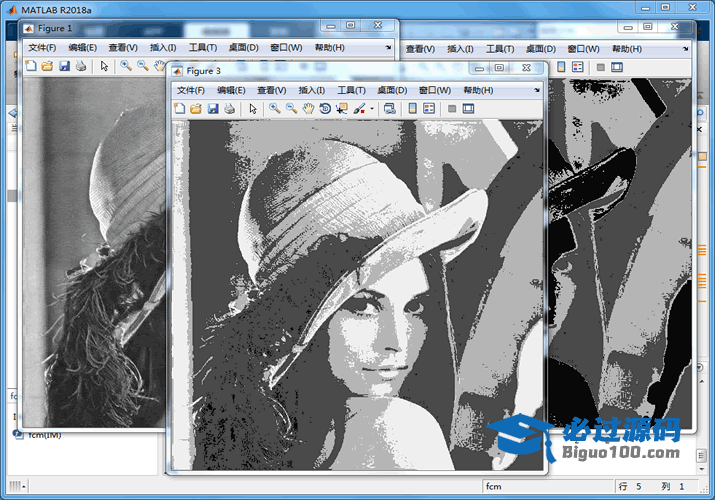Select Brush data tool in Figure 3
Viewport: 715px width, 500px height.
tap(360, 108)
